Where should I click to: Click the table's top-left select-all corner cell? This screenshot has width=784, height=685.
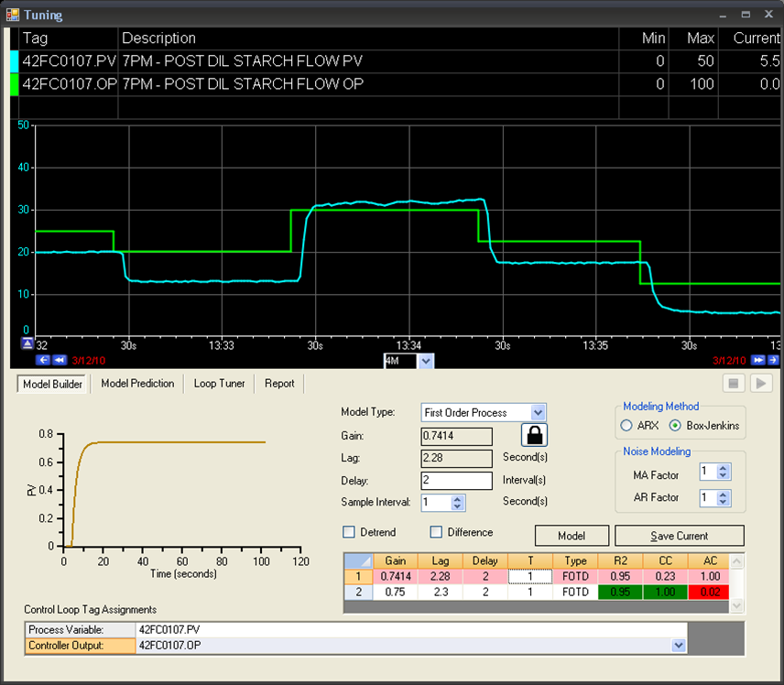(358, 561)
